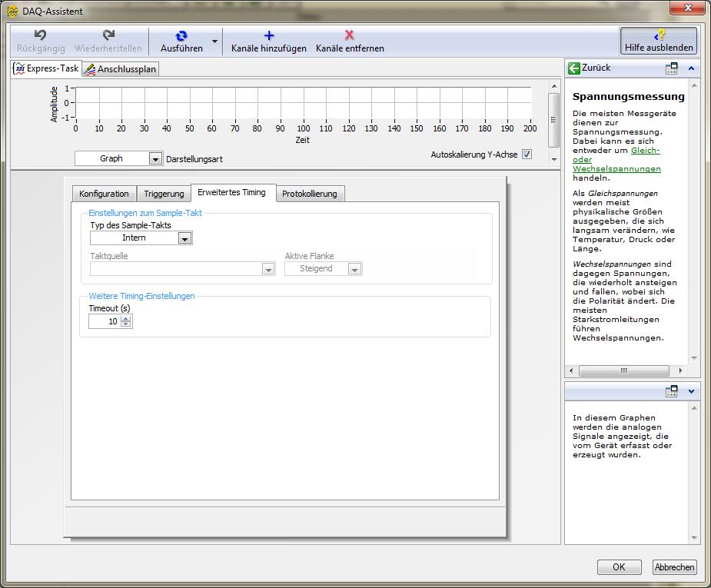
Task: Click the Amplitude axis label
Action: click(x=54, y=104)
